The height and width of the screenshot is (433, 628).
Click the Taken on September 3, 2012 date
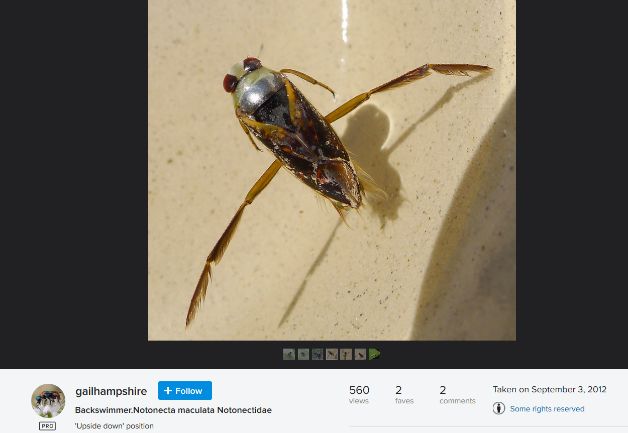[550, 389]
